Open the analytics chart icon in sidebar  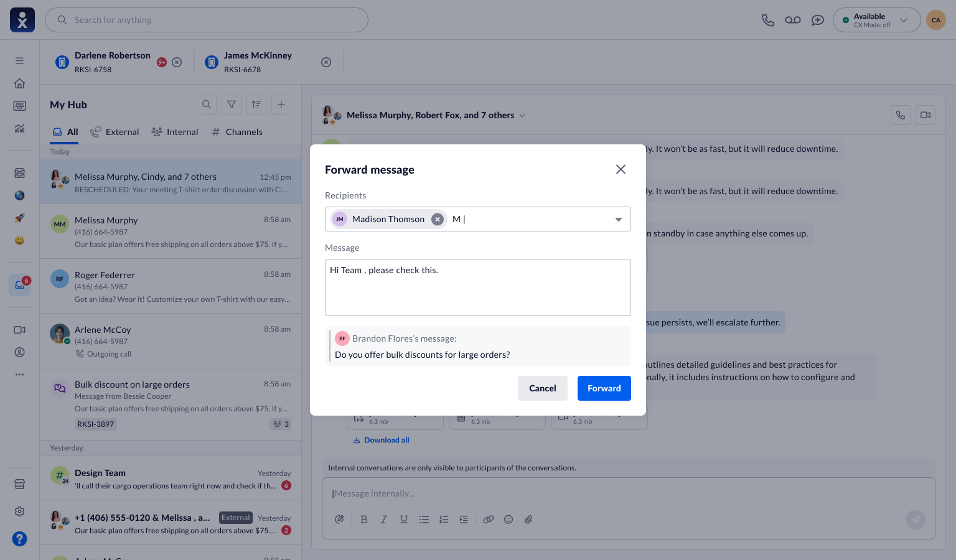coord(20,128)
